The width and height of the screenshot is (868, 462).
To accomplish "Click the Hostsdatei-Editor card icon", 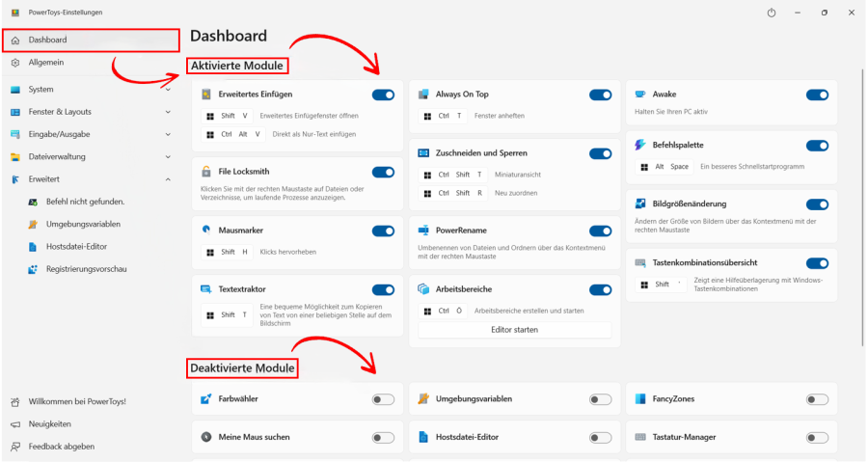I will 423,437.
